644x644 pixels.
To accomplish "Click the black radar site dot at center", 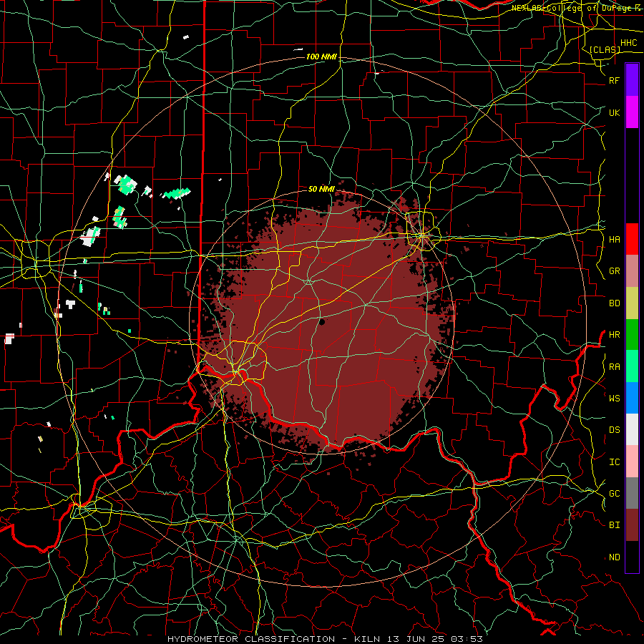I will [321, 322].
